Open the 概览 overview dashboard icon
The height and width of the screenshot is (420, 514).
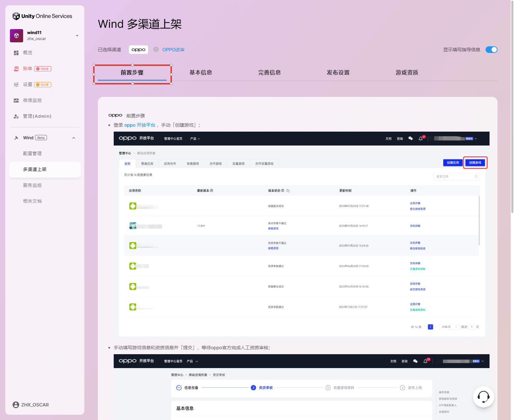16,53
